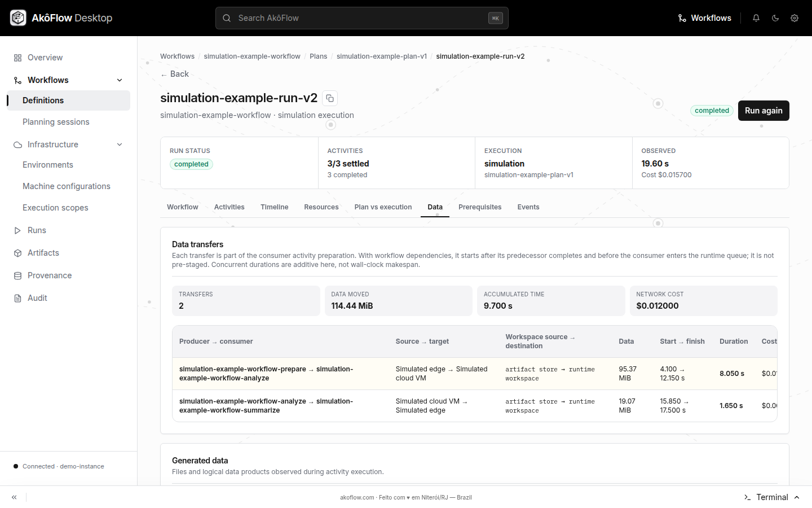
Task: Go back using Back link
Action: [174, 74]
